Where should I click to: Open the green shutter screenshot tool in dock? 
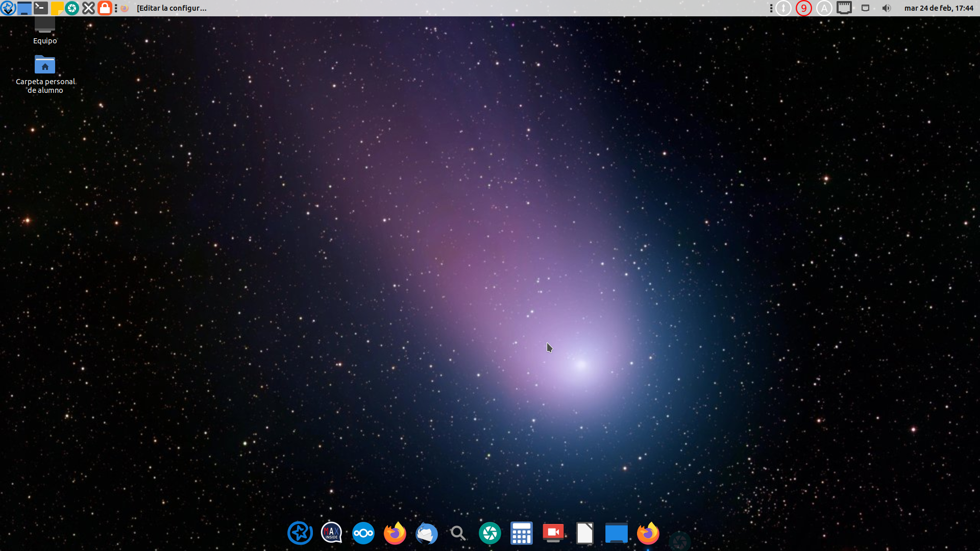(490, 533)
